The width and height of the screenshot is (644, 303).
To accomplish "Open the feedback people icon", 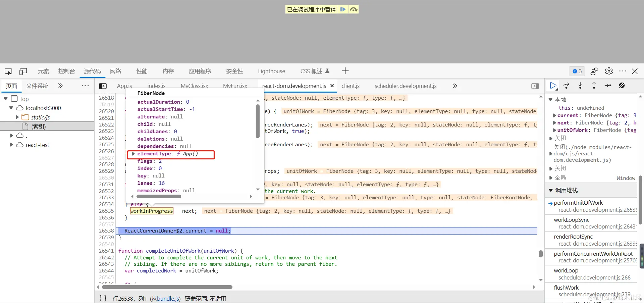I will tap(594, 71).
